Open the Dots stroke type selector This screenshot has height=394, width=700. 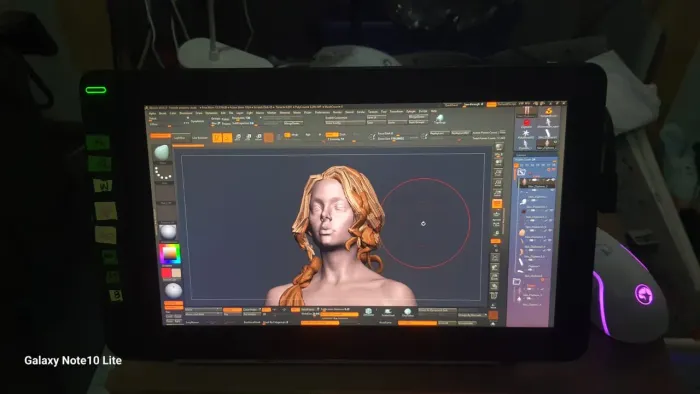click(163, 173)
